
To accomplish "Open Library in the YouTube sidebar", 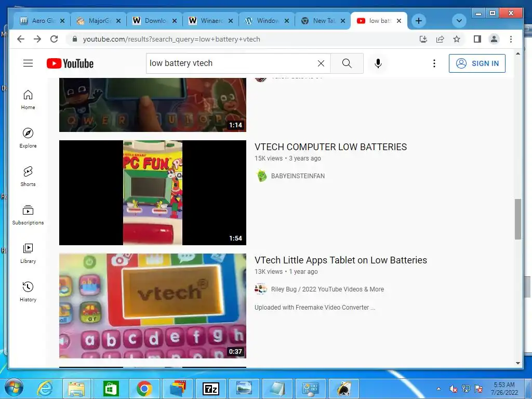I will click(x=28, y=253).
